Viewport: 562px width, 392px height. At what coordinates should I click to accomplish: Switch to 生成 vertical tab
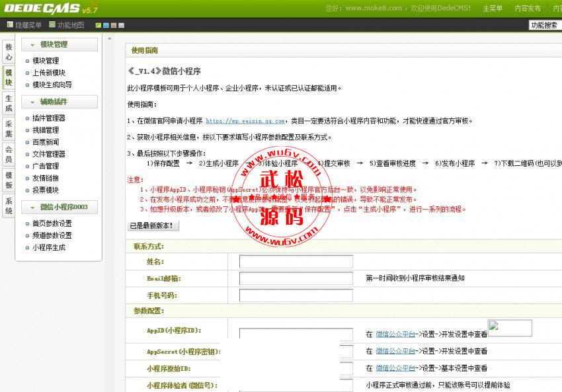pos(9,103)
